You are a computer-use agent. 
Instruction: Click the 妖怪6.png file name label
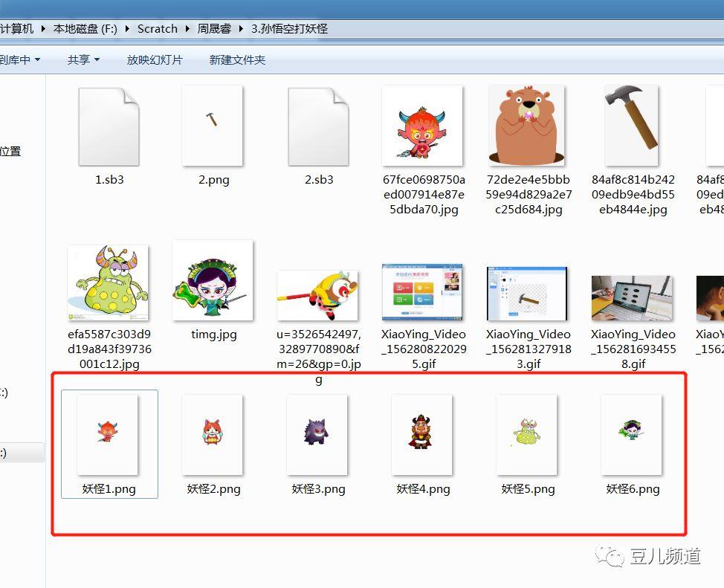(633, 488)
